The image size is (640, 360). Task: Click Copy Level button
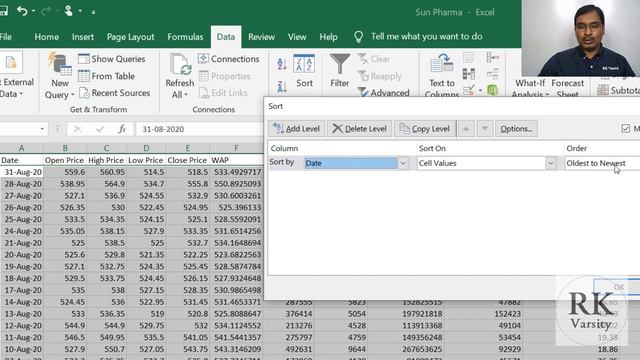(x=425, y=129)
